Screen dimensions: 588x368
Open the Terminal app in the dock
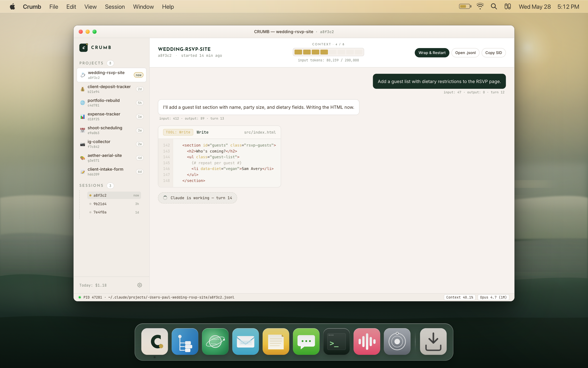(336, 342)
